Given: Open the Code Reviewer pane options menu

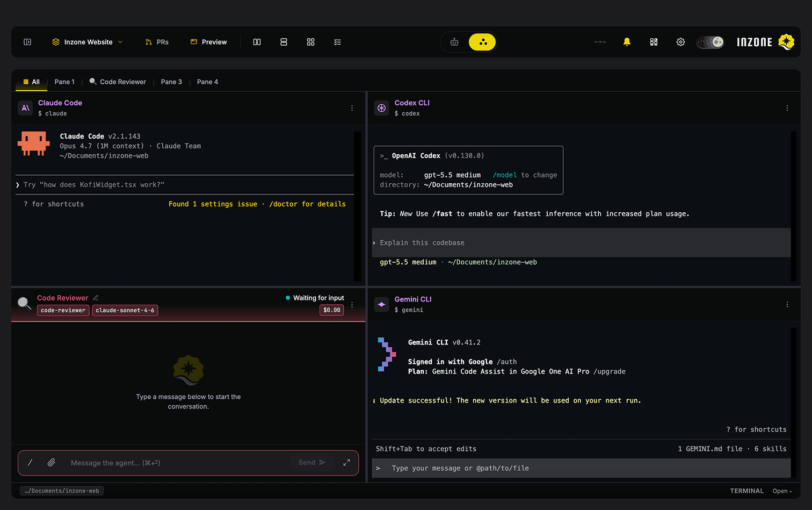Looking at the screenshot, I should pos(352,305).
